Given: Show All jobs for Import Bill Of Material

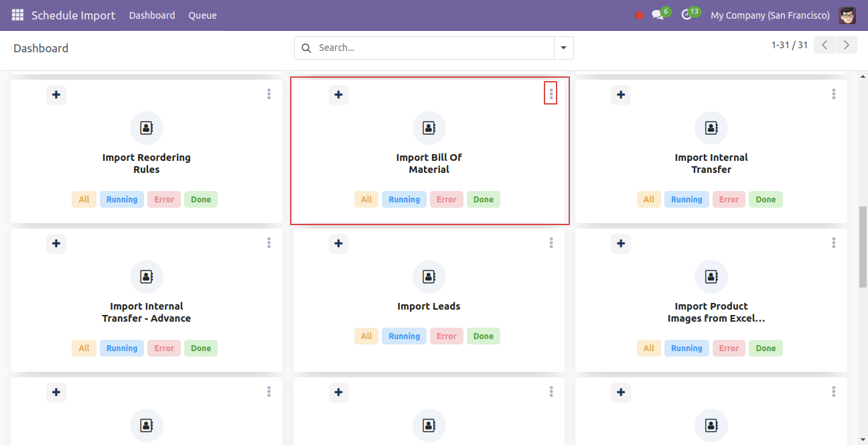Looking at the screenshot, I should pos(366,200).
